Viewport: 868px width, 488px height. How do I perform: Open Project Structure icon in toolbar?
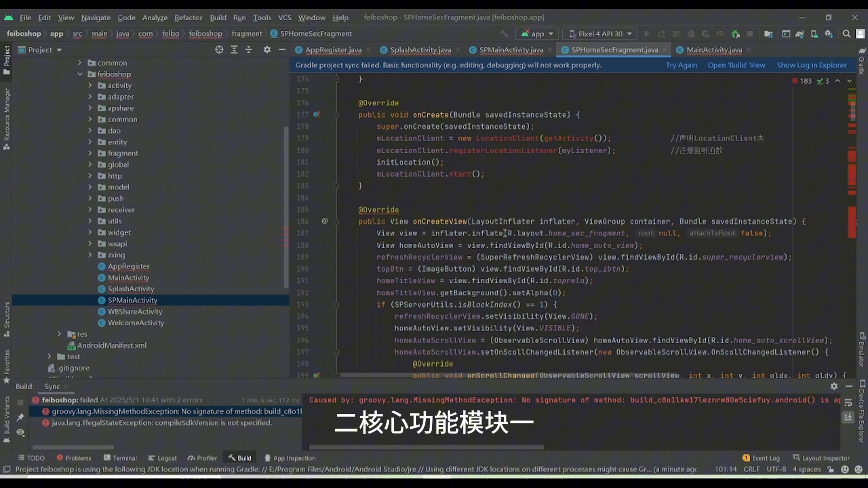[768, 34]
